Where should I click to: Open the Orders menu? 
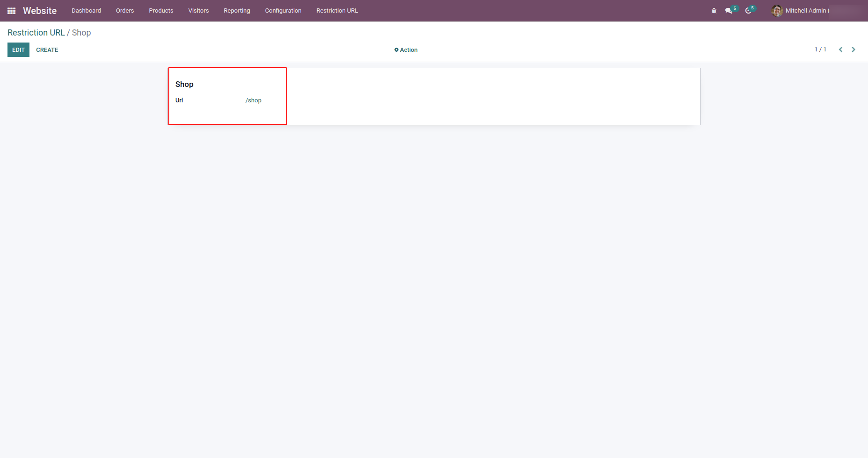pyautogui.click(x=125, y=11)
